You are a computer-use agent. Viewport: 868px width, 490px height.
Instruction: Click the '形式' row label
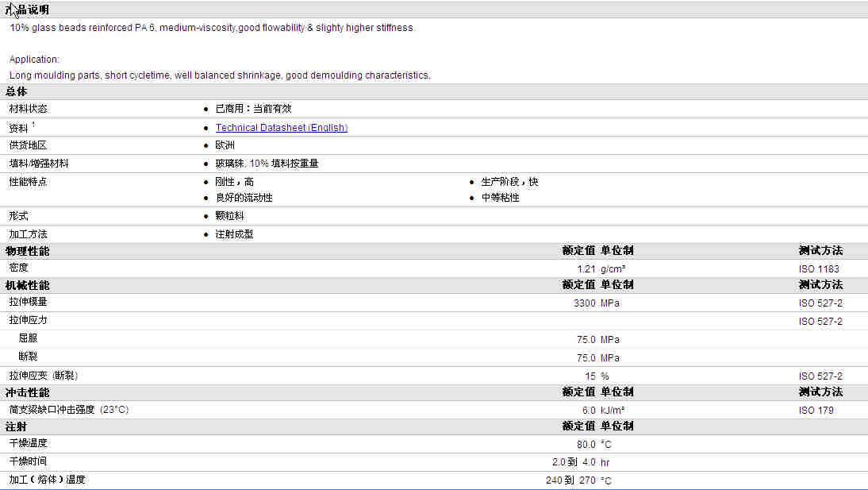coord(18,216)
